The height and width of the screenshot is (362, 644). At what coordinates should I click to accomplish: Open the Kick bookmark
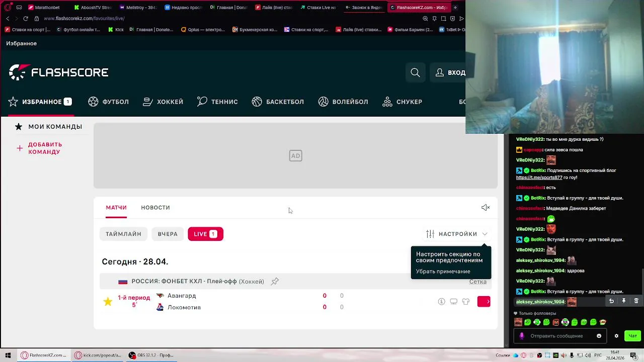click(x=116, y=30)
